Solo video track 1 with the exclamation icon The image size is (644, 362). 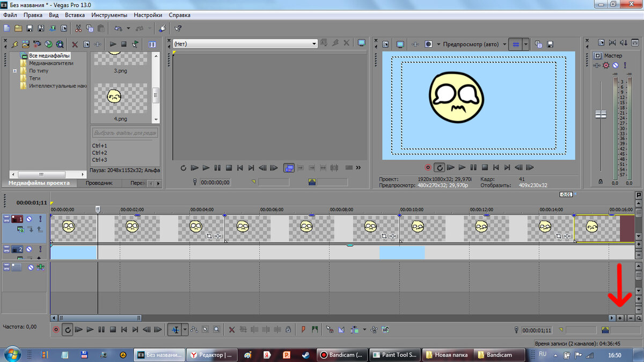(39, 219)
